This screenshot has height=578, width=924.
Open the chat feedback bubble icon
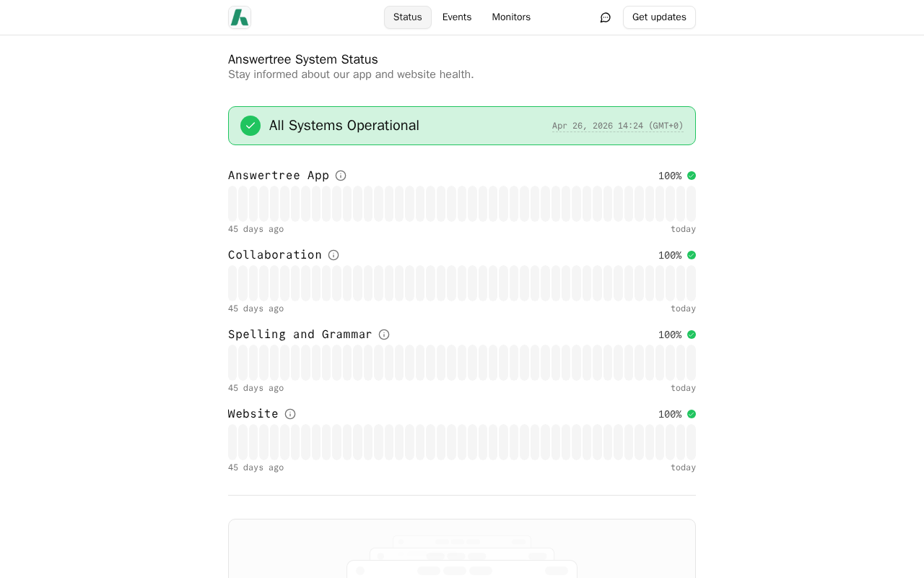point(606,17)
